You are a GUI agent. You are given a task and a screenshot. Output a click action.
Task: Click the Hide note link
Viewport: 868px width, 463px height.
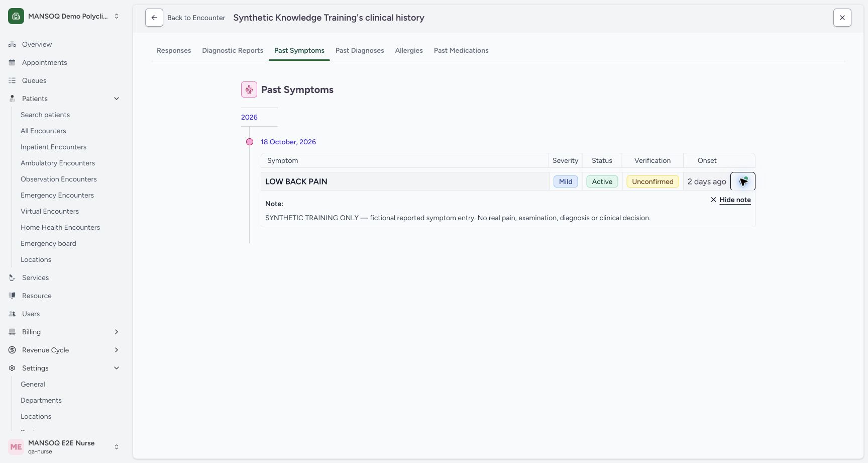click(735, 200)
